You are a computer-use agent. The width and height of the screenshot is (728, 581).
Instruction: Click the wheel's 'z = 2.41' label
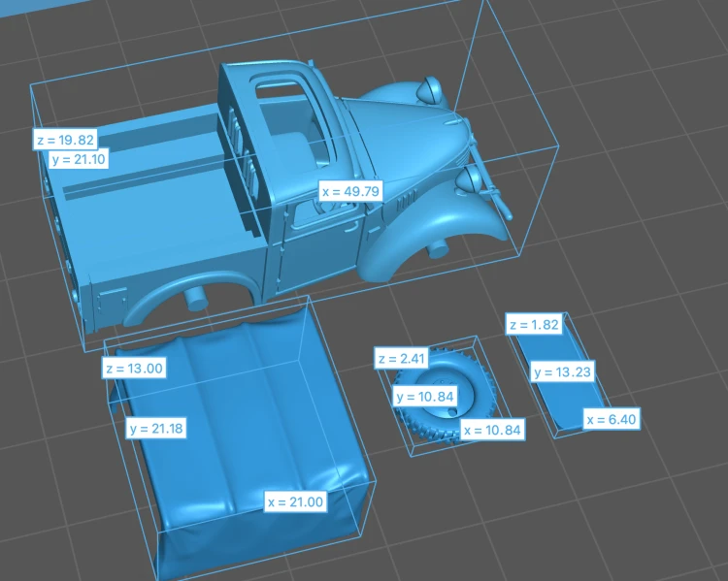[402, 359]
